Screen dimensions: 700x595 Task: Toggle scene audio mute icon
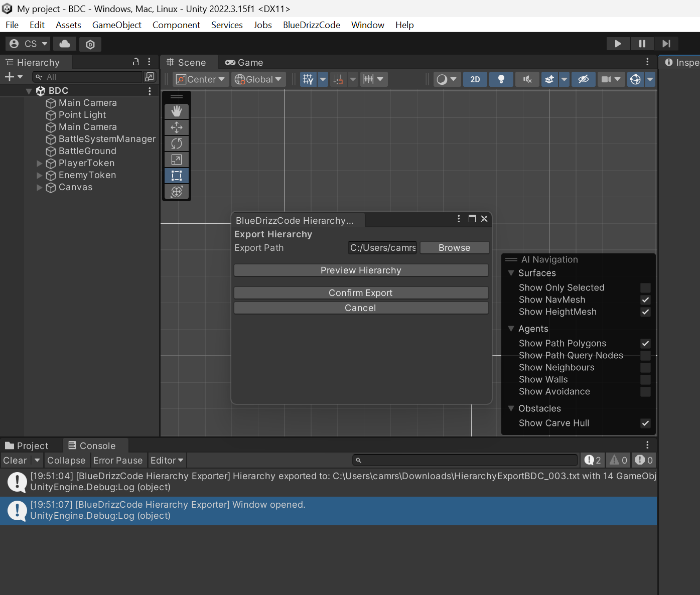[527, 79]
